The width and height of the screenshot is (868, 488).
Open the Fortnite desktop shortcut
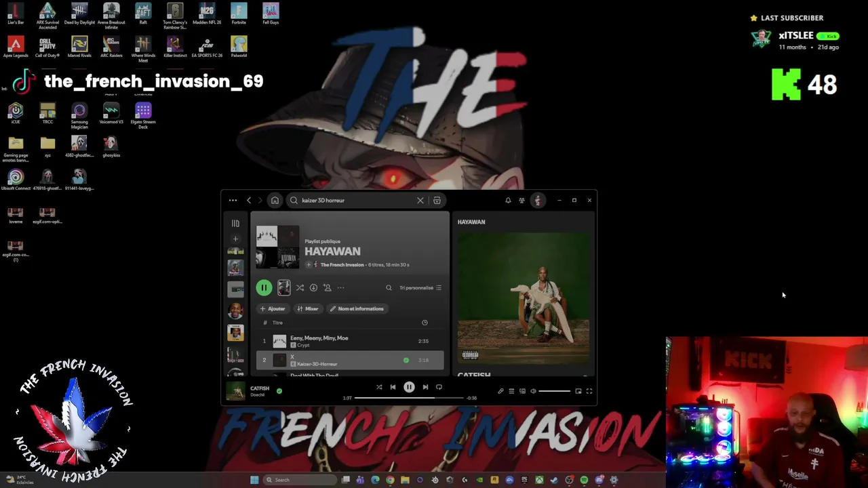[239, 14]
